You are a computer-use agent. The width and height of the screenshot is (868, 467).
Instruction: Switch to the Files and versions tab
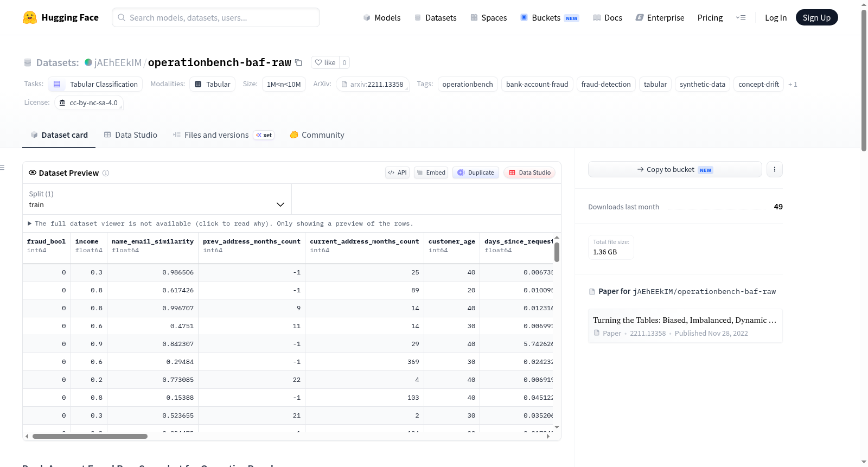[x=224, y=135]
